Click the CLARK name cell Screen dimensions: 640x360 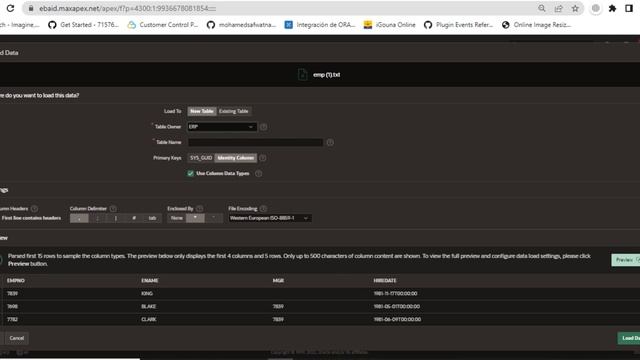tap(149, 320)
